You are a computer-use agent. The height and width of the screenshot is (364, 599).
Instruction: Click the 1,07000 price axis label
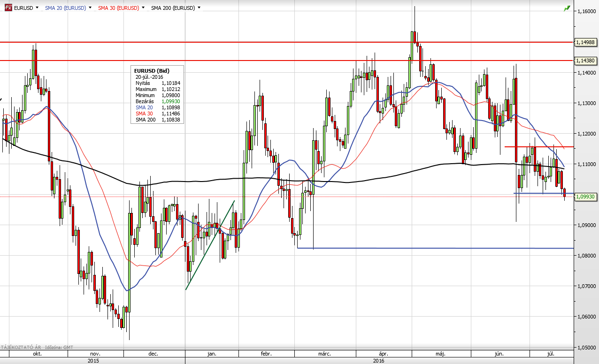coord(587,286)
